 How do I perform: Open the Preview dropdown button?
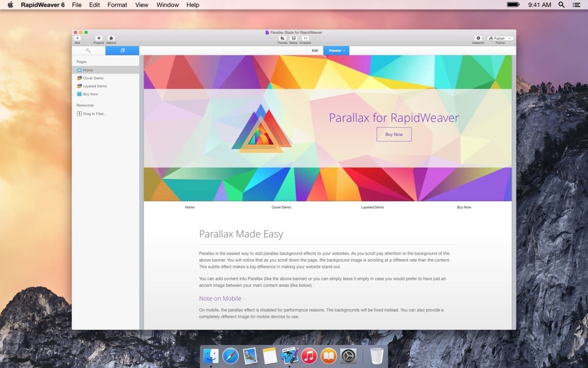[x=336, y=50]
